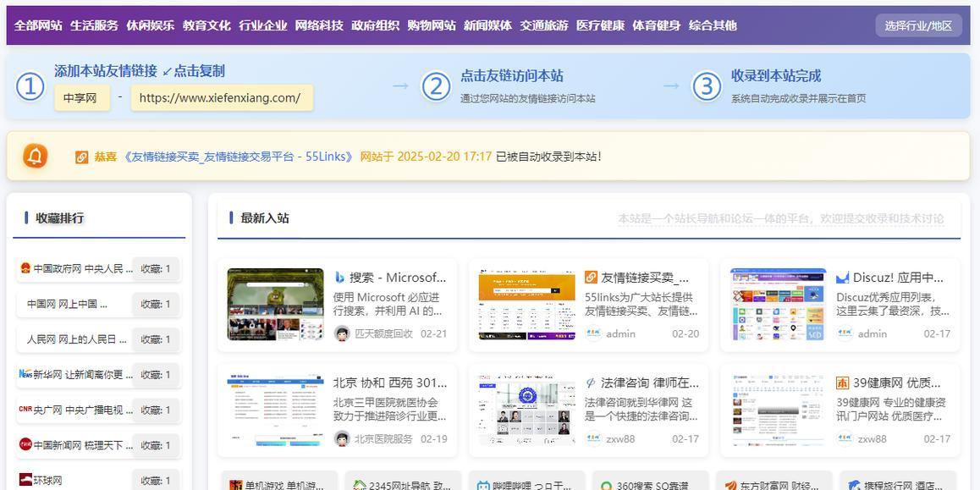This screenshot has width=980, height=490.
Task: Click 北京医院服务 user avatar
Action: [341, 438]
